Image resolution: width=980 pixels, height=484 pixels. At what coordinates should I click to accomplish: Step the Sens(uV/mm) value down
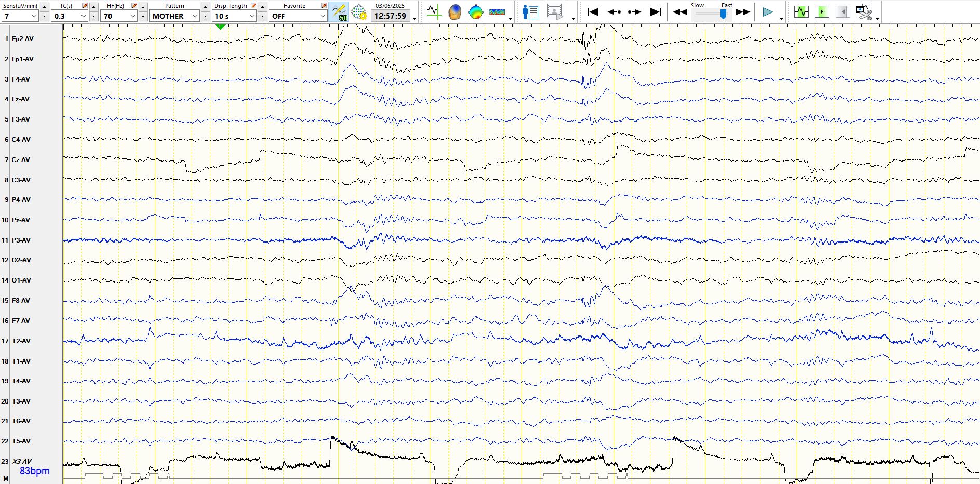pyautogui.click(x=44, y=16)
